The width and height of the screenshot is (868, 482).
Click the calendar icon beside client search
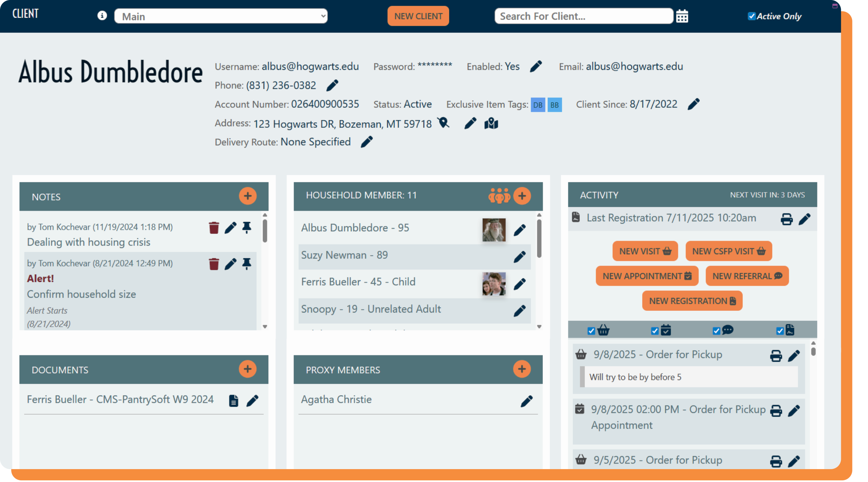(682, 16)
